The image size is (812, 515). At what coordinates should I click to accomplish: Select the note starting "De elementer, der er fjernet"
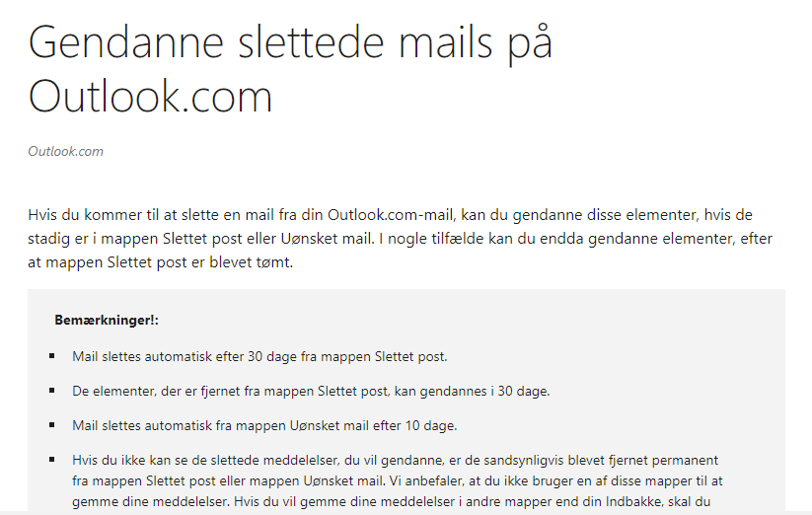pos(311,391)
